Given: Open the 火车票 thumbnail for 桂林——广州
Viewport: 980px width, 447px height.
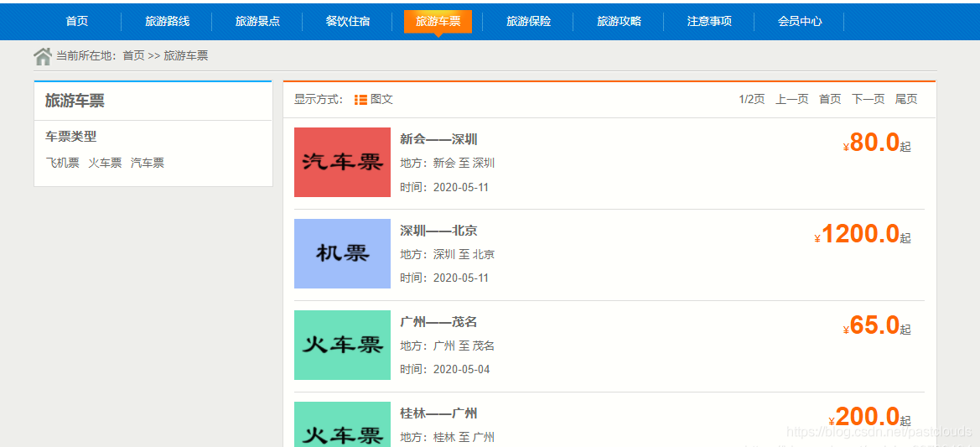Looking at the screenshot, I should [x=343, y=424].
